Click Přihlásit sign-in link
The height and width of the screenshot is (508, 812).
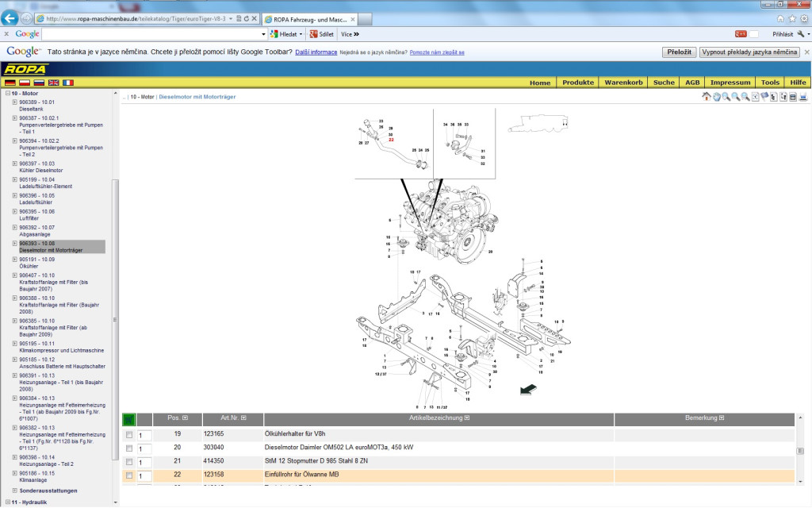click(783, 34)
